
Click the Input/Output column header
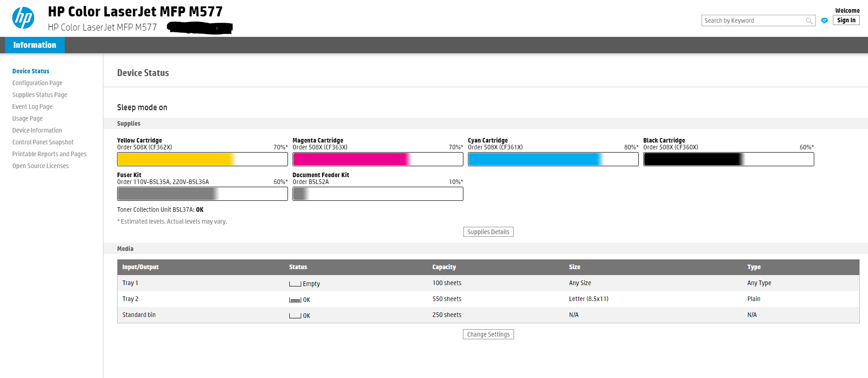point(140,267)
